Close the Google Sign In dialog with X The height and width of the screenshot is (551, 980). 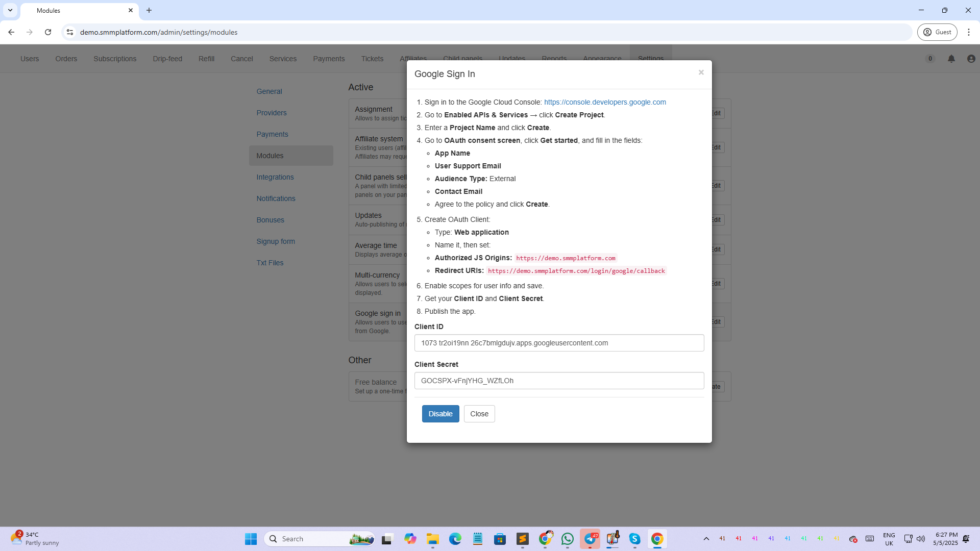(x=701, y=72)
